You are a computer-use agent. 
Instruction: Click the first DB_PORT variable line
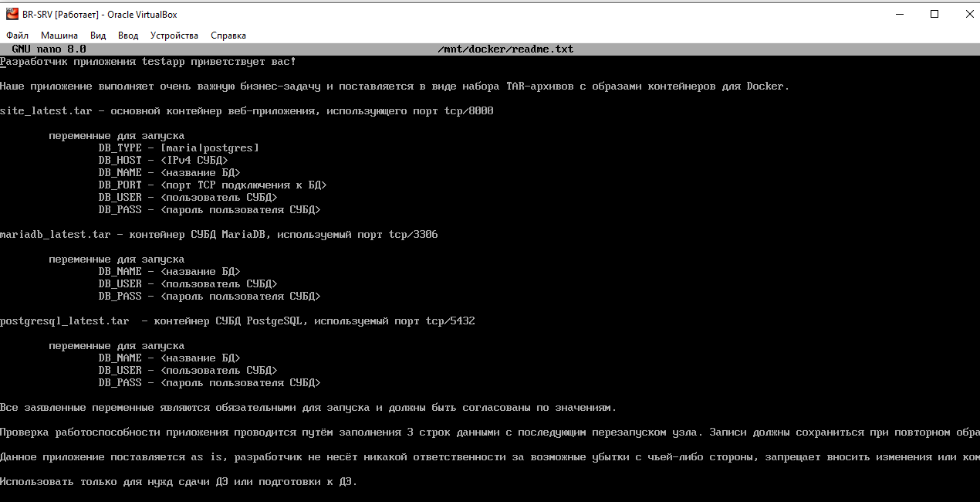[x=213, y=185]
